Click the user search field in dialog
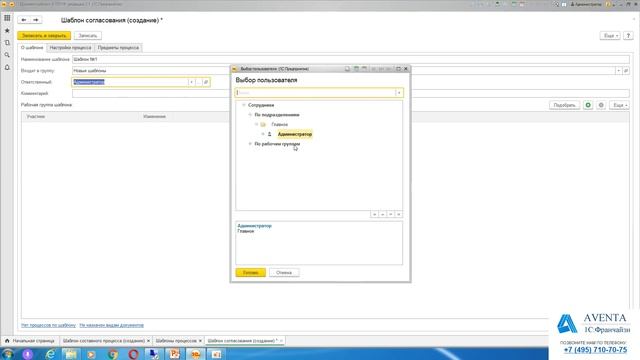 coord(315,93)
